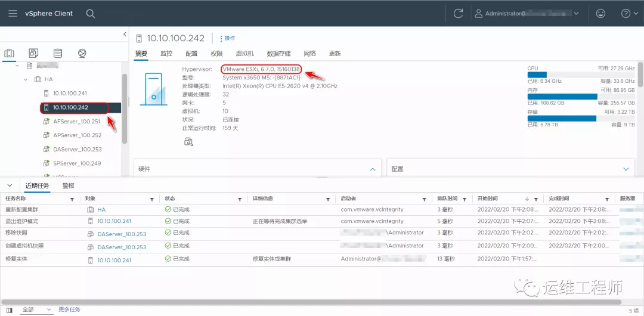Switch to Storage inventory view

click(58, 54)
